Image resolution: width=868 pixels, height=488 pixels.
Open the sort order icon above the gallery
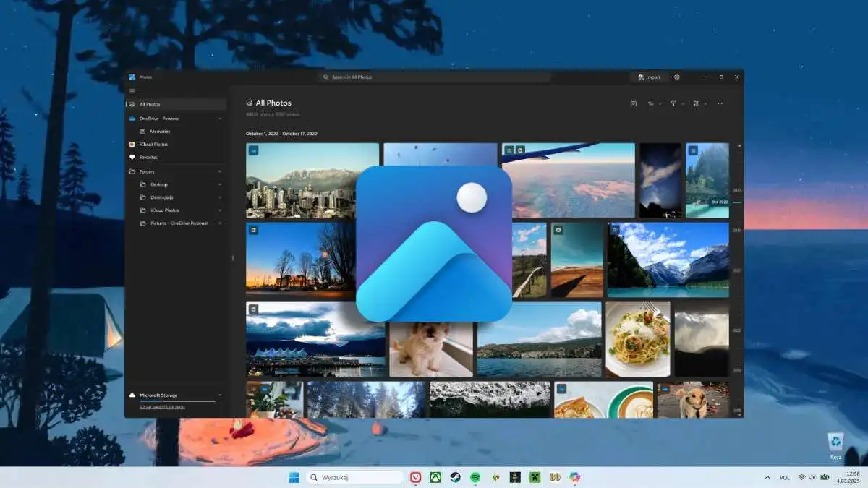click(x=652, y=103)
